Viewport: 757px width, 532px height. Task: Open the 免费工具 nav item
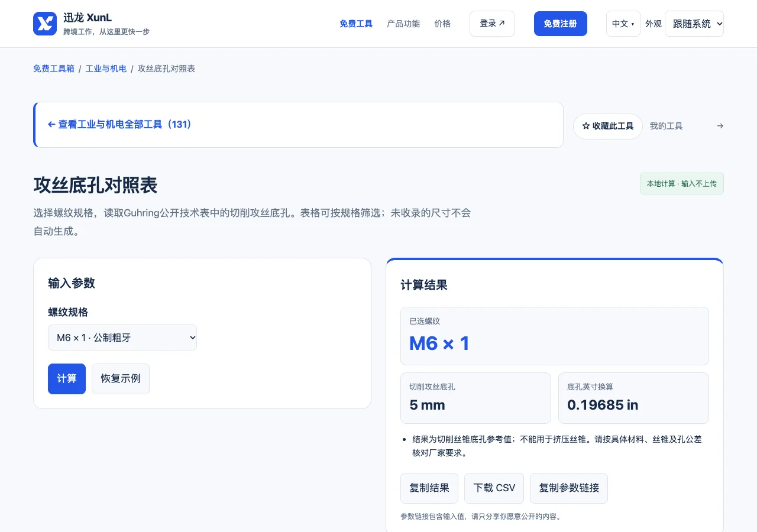(x=356, y=24)
